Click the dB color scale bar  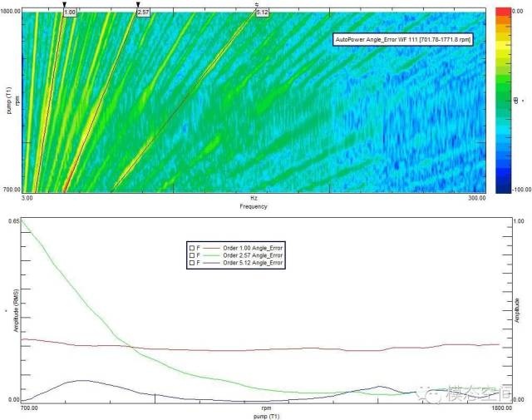pos(503,100)
